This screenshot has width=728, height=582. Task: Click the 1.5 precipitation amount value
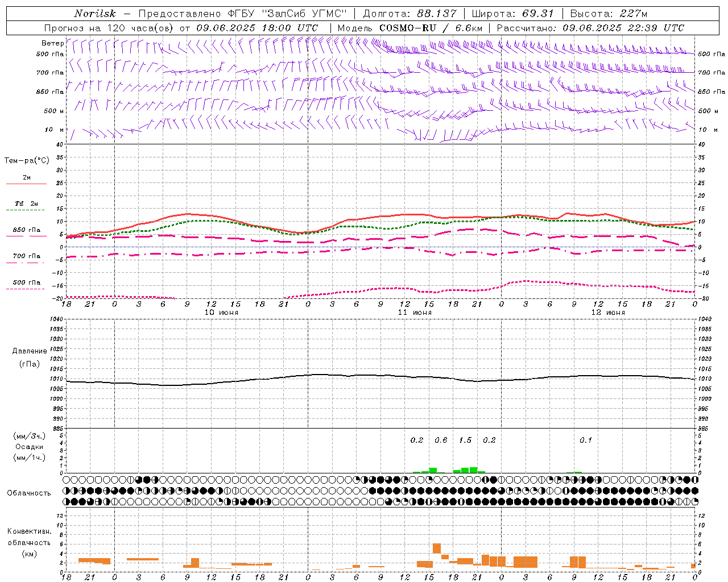point(465,440)
